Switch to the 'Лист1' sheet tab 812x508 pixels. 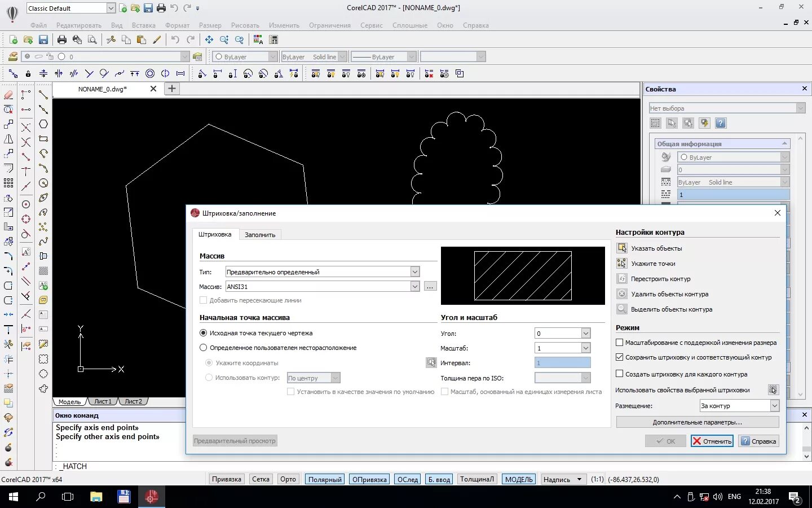tap(103, 401)
